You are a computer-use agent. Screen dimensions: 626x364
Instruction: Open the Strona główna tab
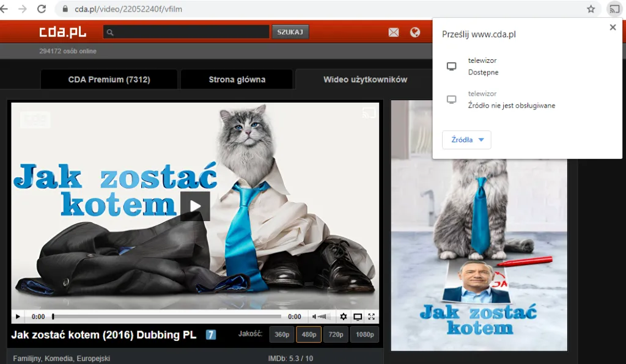pyautogui.click(x=237, y=79)
